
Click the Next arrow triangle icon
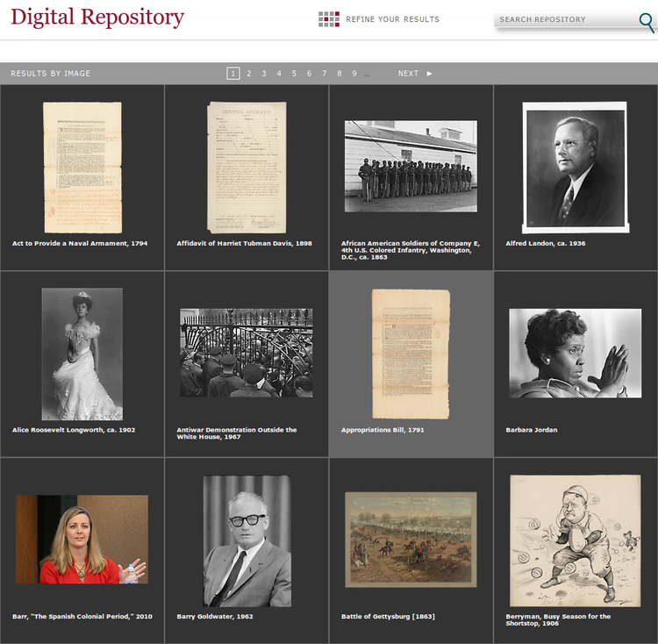[429, 74]
